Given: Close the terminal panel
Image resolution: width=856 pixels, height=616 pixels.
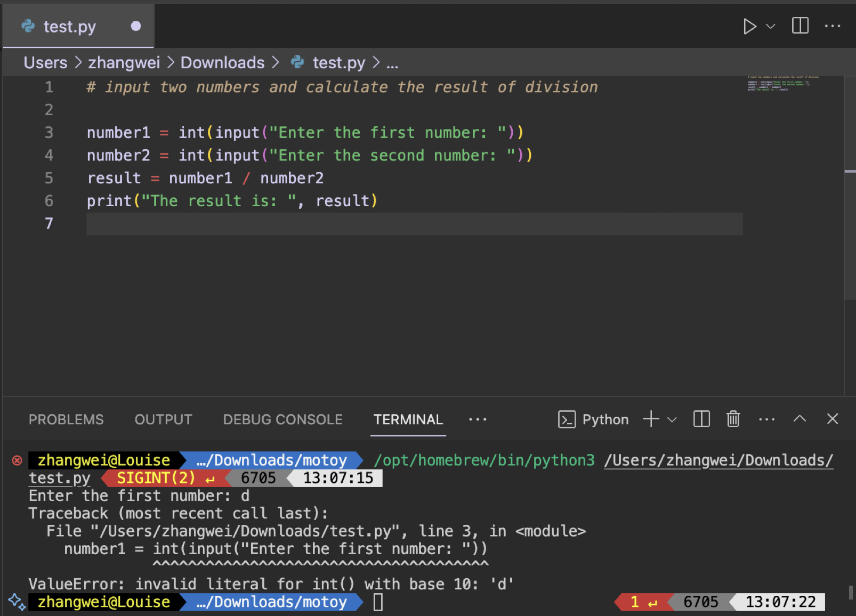Looking at the screenshot, I should [x=832, y=419].
